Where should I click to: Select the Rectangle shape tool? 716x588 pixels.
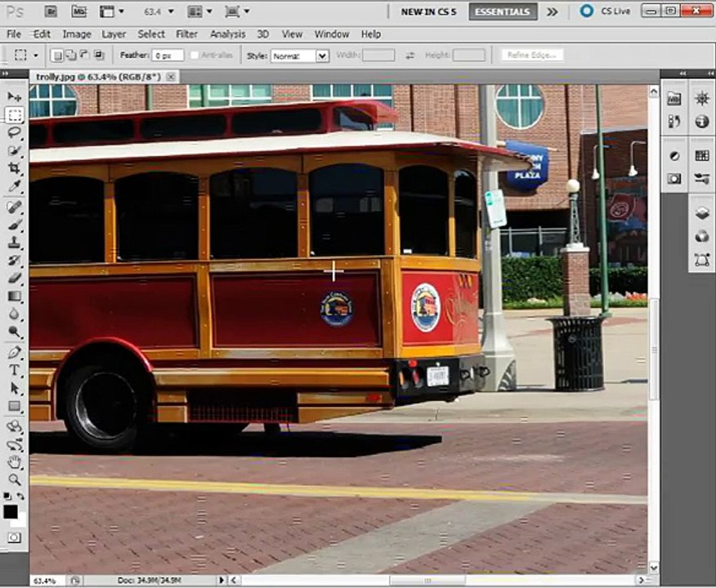coord(14,406)
